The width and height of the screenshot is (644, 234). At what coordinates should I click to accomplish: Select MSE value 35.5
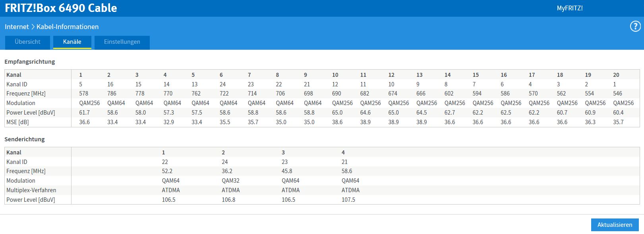[x=225, y=122]
